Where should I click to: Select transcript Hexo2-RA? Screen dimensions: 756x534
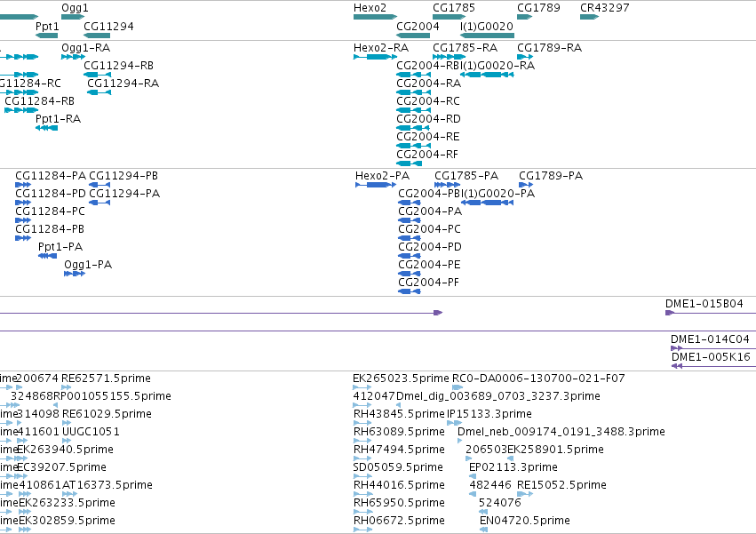pos(375,57)
